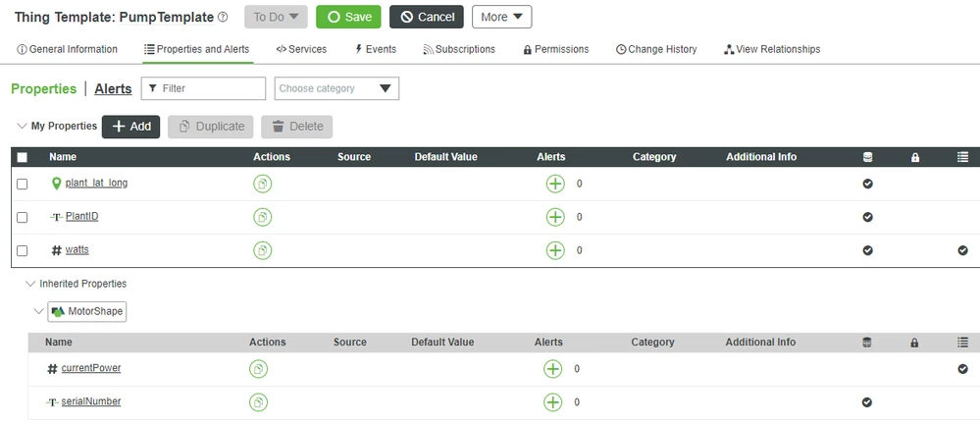Click persistent checkmark in watts row
Screen dimensions: 980x425
click(x=867, y=250)
